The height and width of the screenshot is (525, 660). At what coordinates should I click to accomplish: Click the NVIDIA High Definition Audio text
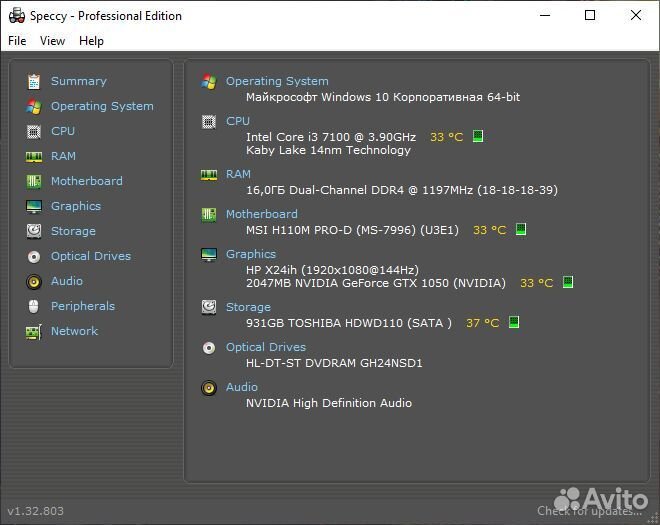tap(329, 403)
